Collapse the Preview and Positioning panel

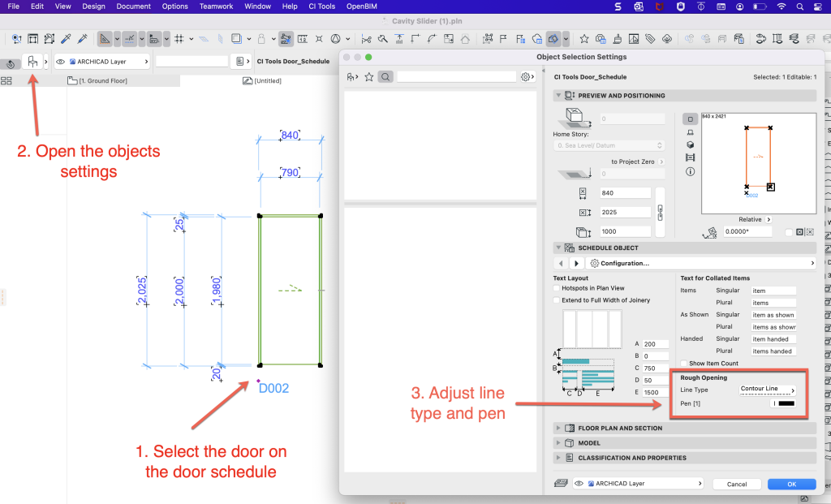click(x=558, y=96)
